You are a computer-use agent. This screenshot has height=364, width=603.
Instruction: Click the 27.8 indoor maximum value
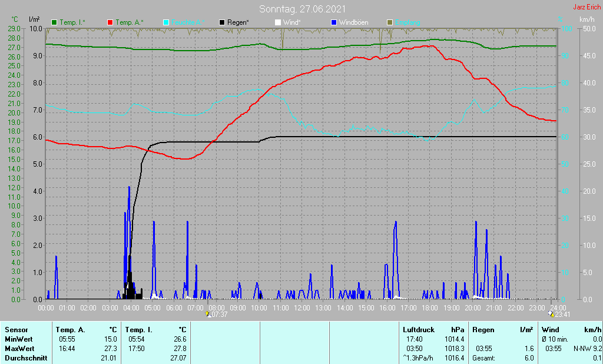point(180,349)
